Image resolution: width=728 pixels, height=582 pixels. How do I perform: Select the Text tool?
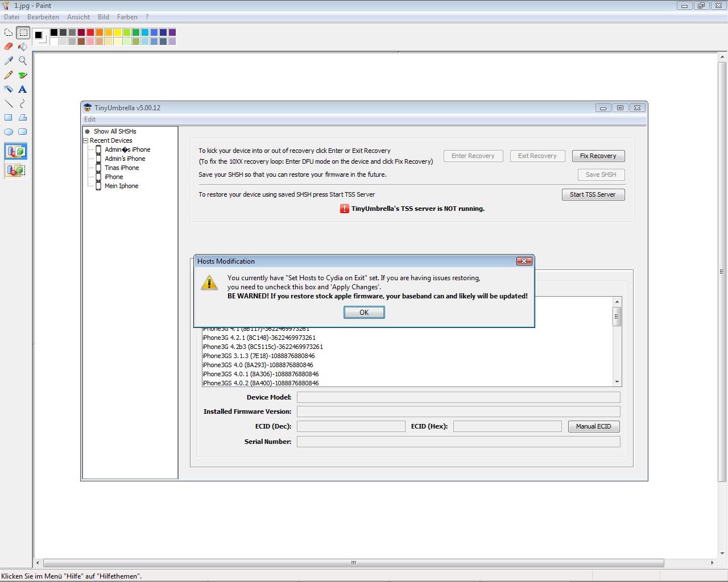point(23,89)
